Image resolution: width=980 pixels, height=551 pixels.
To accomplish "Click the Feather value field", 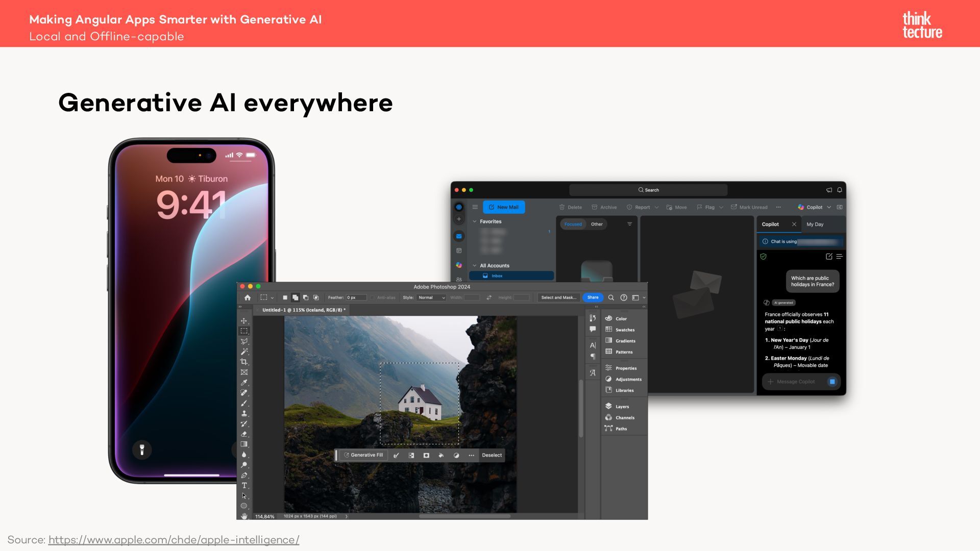I will pyautogui.click(x=356, y=297).
